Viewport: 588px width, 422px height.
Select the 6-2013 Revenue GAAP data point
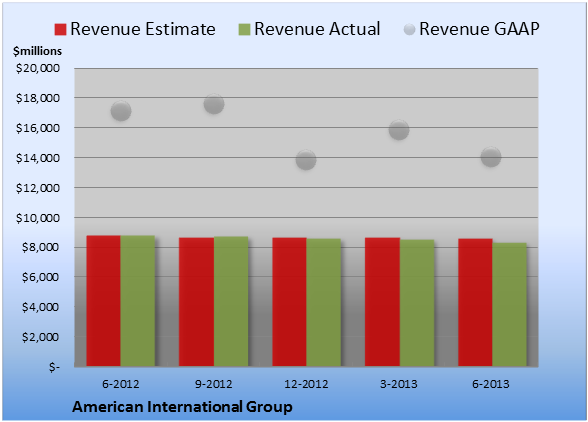pyautogui.click(x=491, y=157)
